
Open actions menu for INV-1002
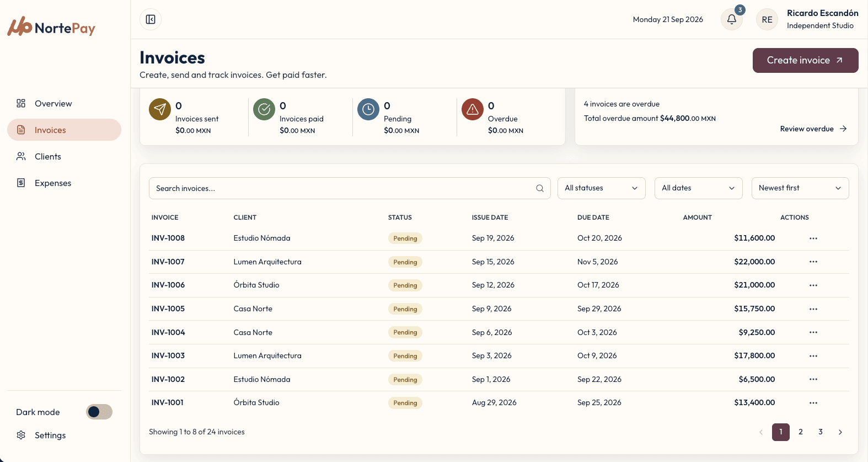[x=813, y=379]
